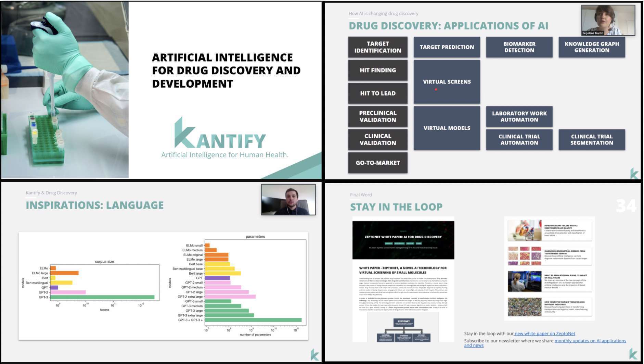Click the 'Diagnosing Endometrial Diseases' headline
The width and height of the screenshot is (644, 364).
coord(565,252)
